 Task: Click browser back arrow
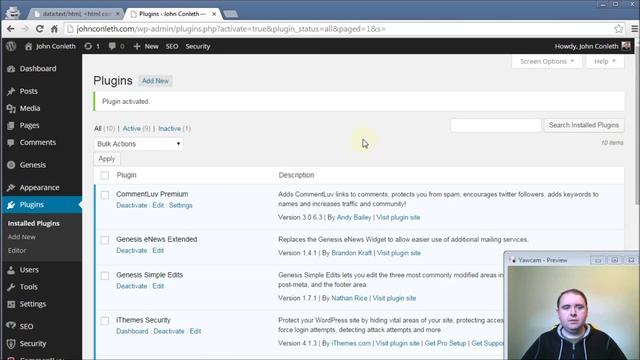coord(11,29)
